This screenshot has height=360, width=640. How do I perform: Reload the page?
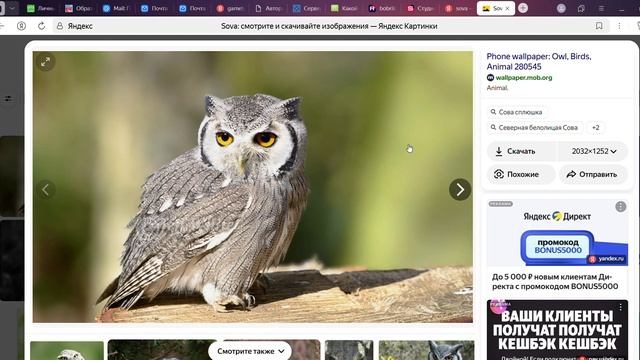[x=42, y=26]
